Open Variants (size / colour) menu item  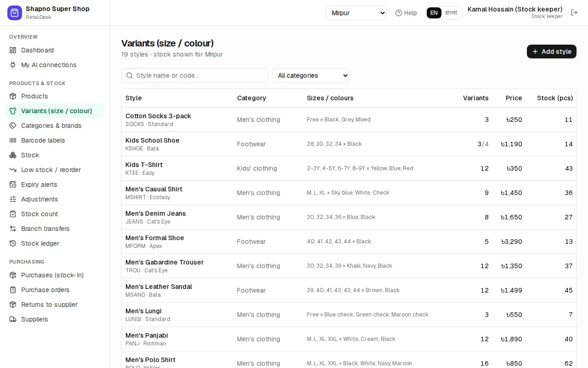(55, 111)
